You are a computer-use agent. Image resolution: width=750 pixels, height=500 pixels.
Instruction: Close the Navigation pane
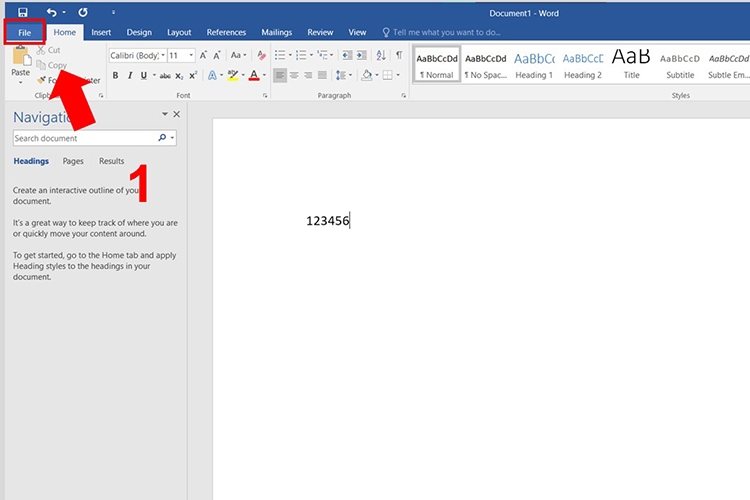click(176, 114)
